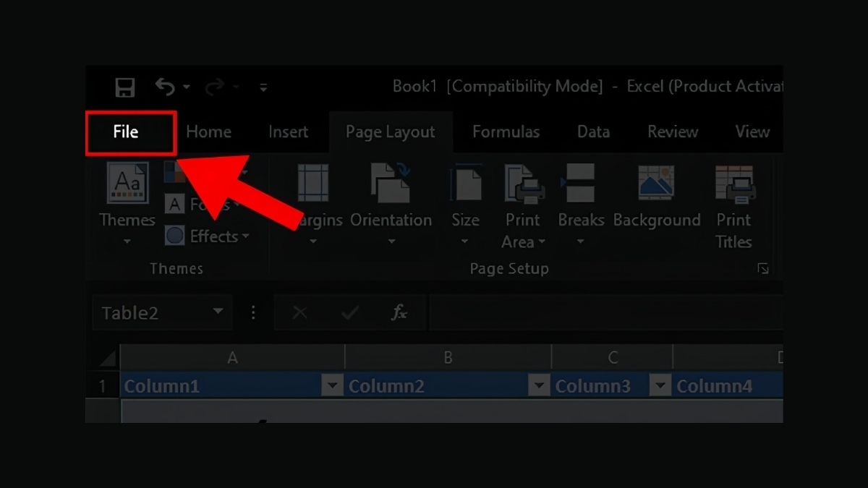Open the Size page icon
The width and height of the screenshot is (868, 488).
[x=465, y=183]
